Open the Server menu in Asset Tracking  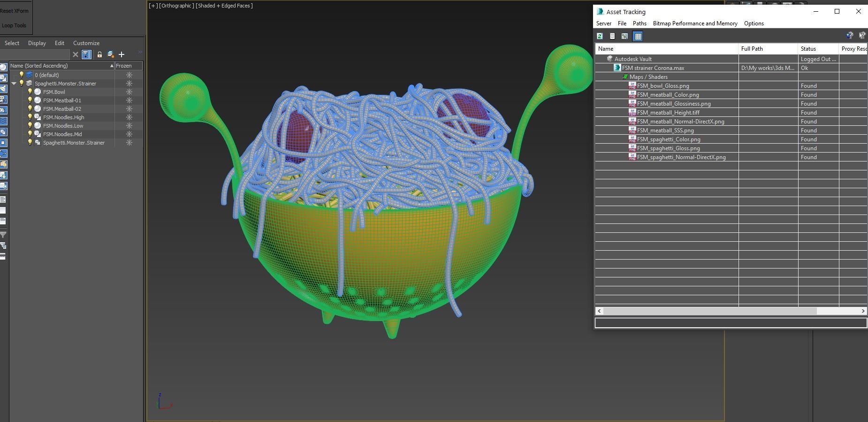(604, 23)
